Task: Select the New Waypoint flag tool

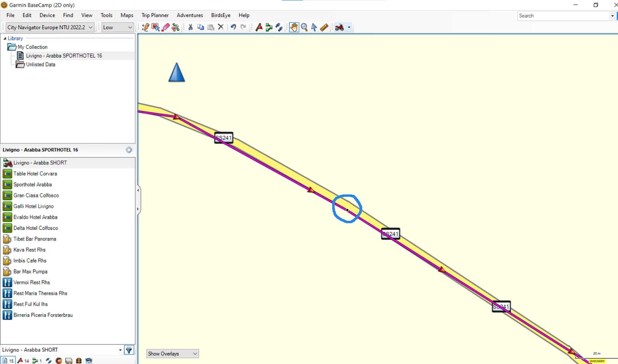Action: coord(259,27)
